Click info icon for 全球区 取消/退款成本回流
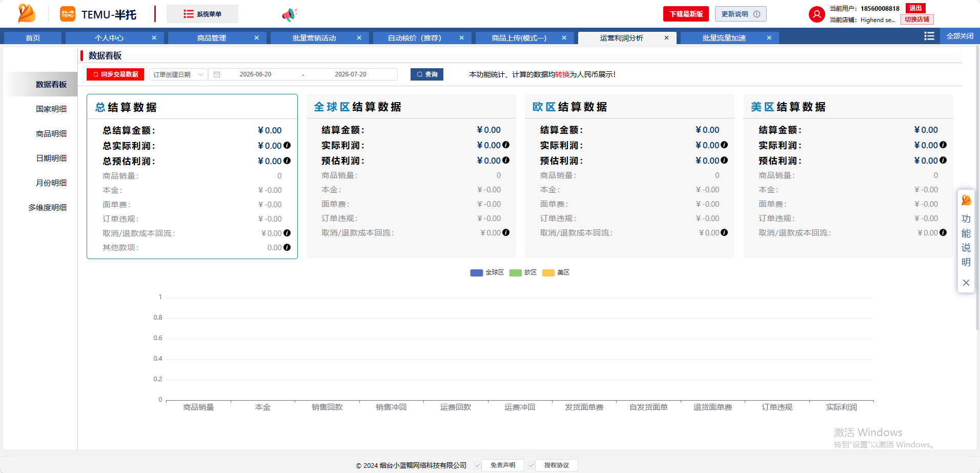Viewport: 980px width, 473px height. click(506, 232)
